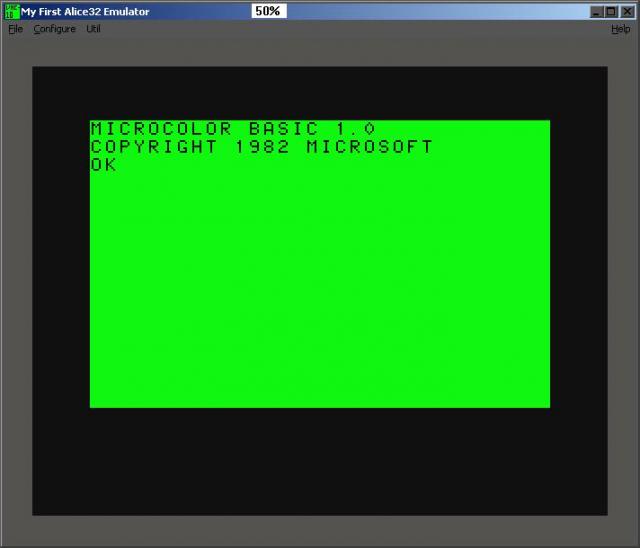Minimize the Alice32 Emulator window

pos(597,12)
